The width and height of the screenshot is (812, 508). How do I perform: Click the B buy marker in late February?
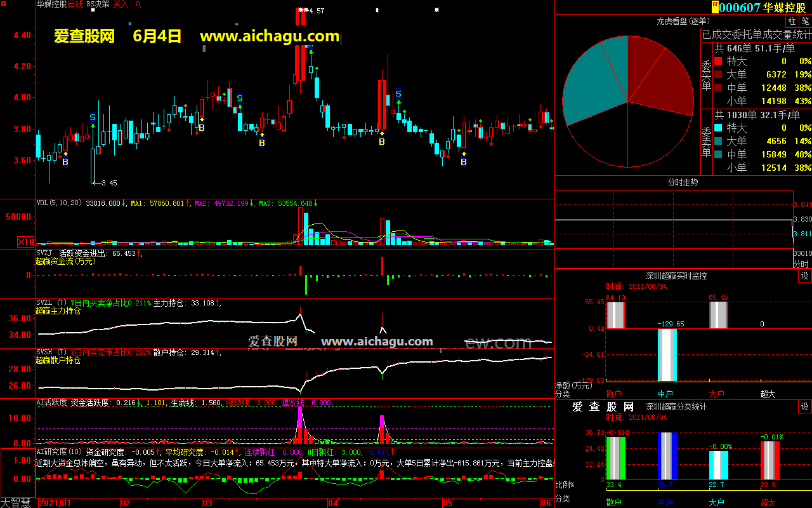[202, 128]
